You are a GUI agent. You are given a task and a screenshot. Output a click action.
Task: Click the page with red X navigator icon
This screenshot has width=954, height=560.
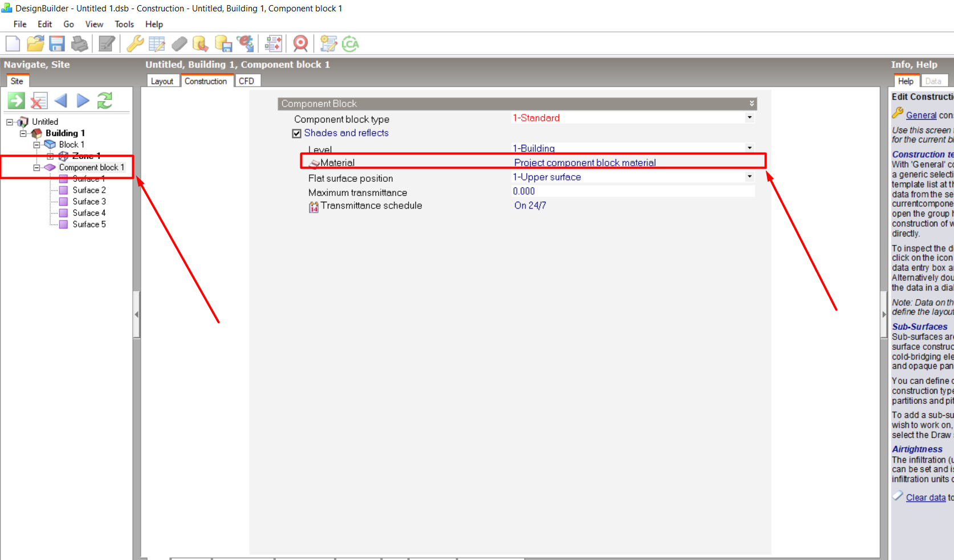click(x=39, y=101)
